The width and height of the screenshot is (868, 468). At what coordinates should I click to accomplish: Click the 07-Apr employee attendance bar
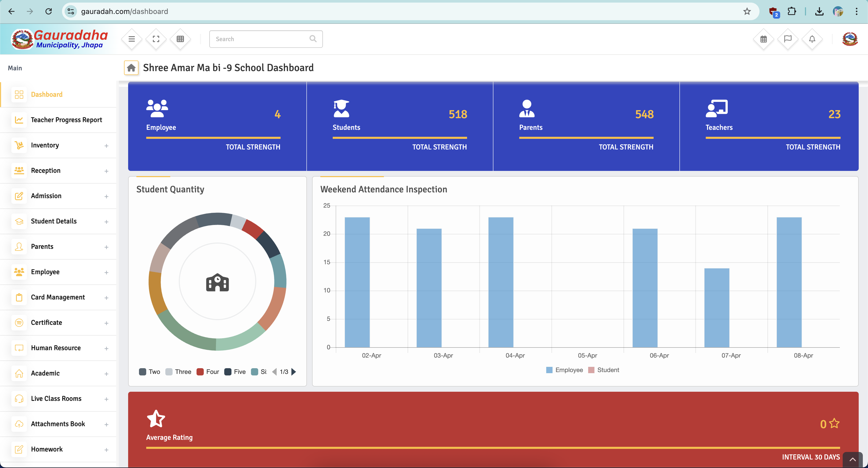pyautogui.click(x=717, y=307)
